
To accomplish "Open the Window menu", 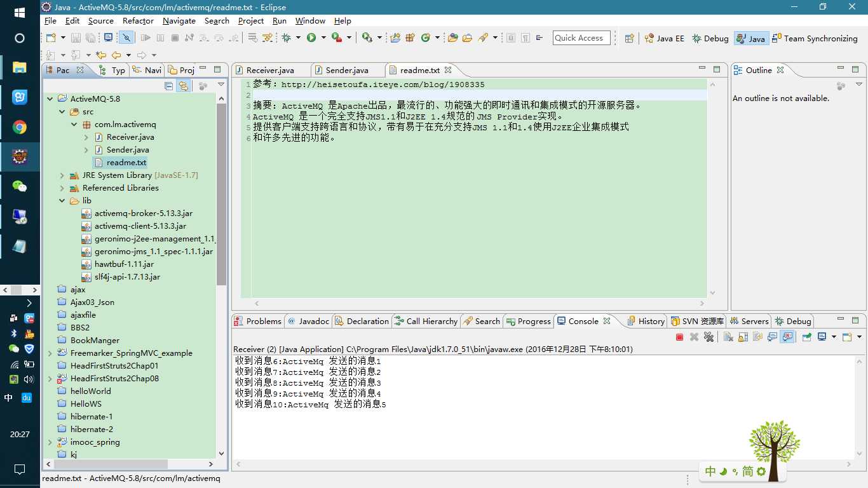I will point(310,21).
